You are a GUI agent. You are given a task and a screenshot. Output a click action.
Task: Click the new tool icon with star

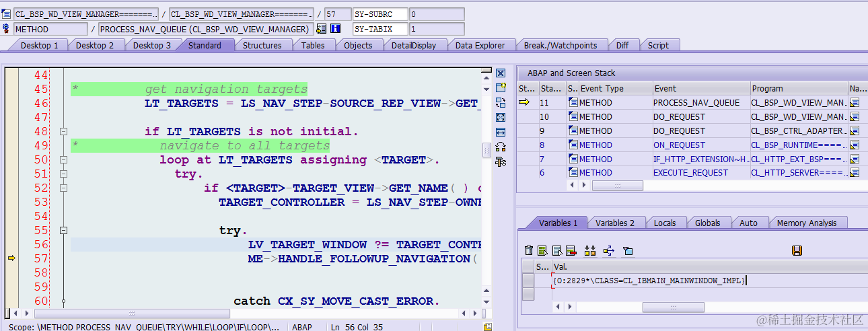pyautogui.click(x=500, y=87)
